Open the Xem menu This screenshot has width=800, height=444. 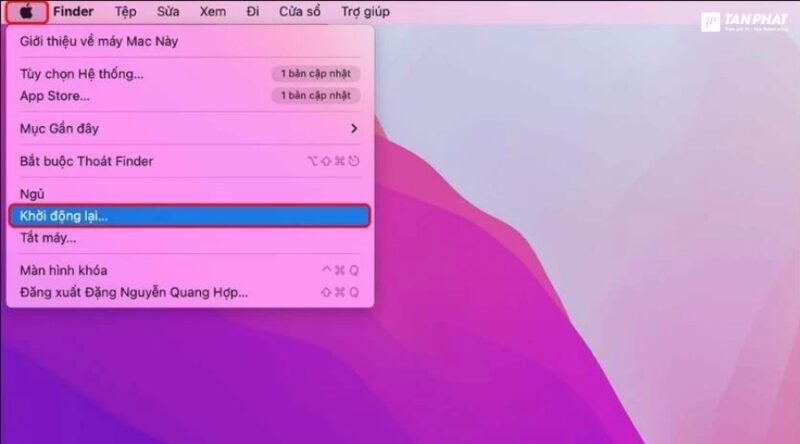(213, 12)
